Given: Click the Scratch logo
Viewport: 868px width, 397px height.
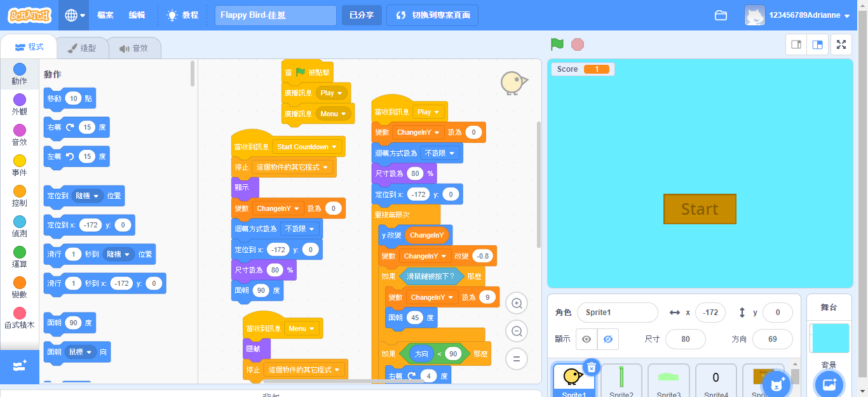Looking at the screenshot, I should [31, 15].
